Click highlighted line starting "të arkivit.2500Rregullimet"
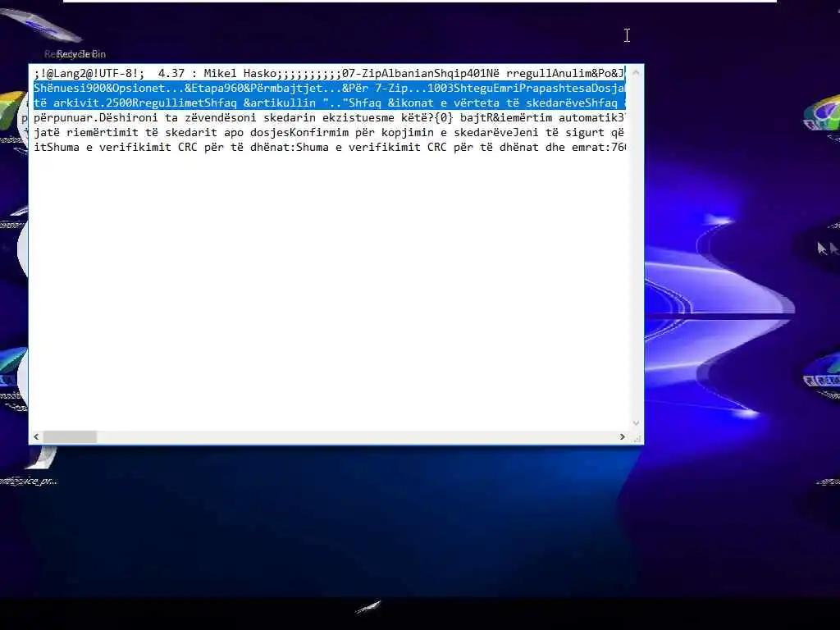 coord(330,103)
